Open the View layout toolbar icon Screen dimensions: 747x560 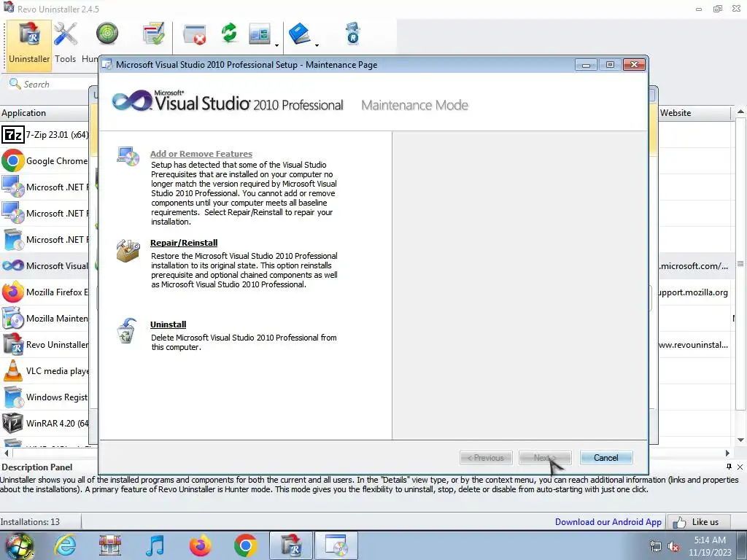(260, 34)
